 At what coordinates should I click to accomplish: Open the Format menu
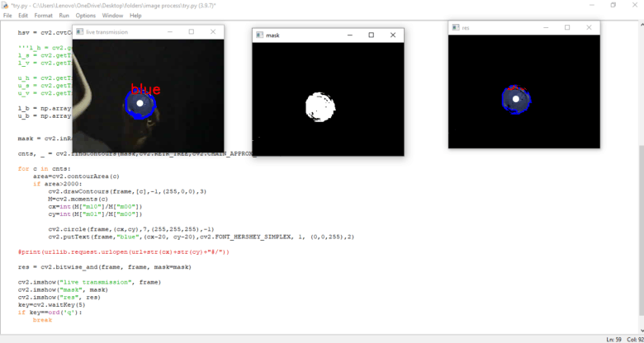pyautogui.click(x=44, y=16)
